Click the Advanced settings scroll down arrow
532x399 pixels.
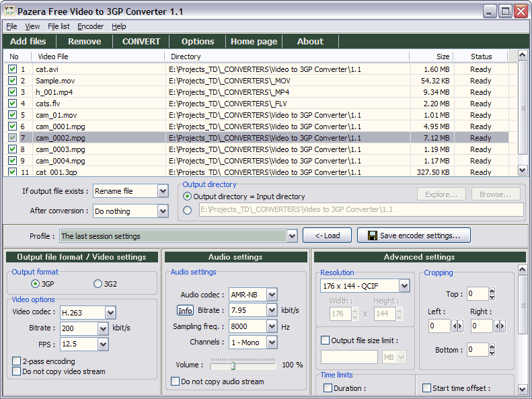coord(523,389)
